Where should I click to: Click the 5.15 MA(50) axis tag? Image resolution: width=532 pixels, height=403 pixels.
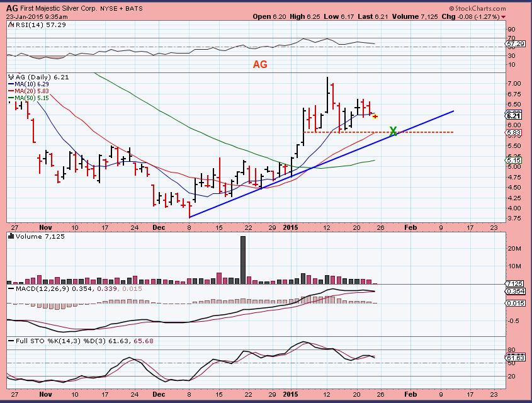(x=514, y=160)
